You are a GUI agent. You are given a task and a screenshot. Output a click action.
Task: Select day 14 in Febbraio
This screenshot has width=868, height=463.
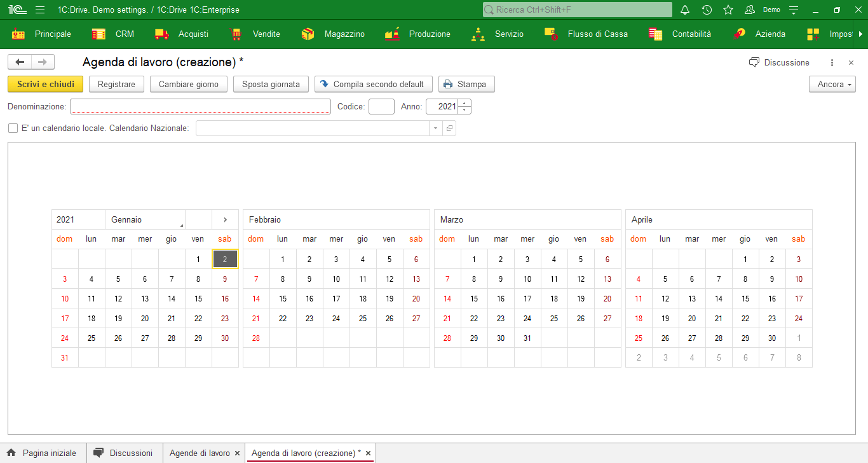coord(256,298)
